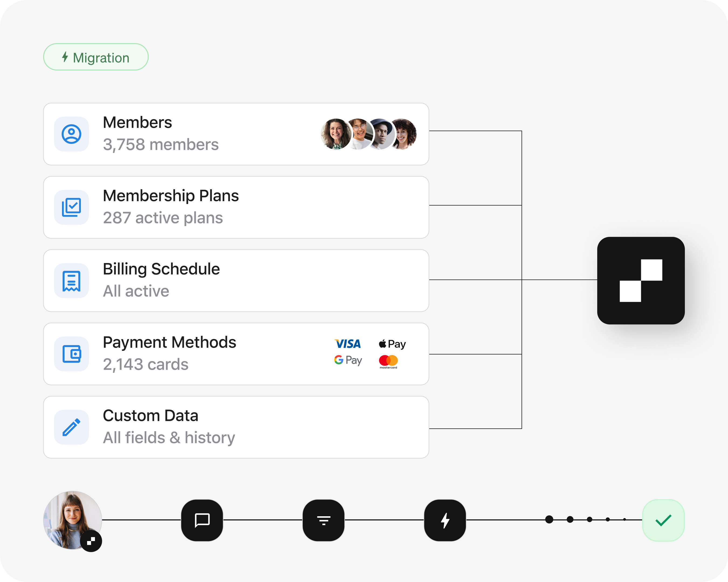This screenshot has height=582, width=728.
Task: Click the chat bubble step icon
Action: point(202,520)
